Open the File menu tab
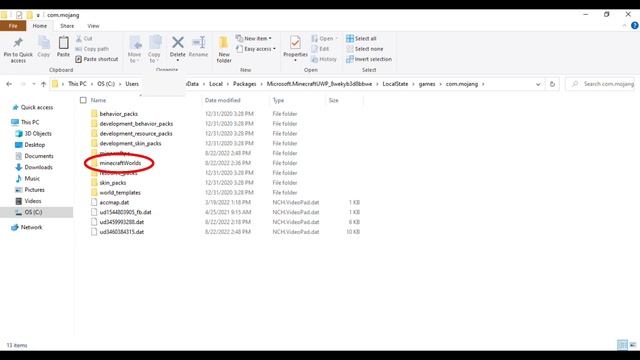The height and width of the screenshot is (360, 640). pos(13,26)
